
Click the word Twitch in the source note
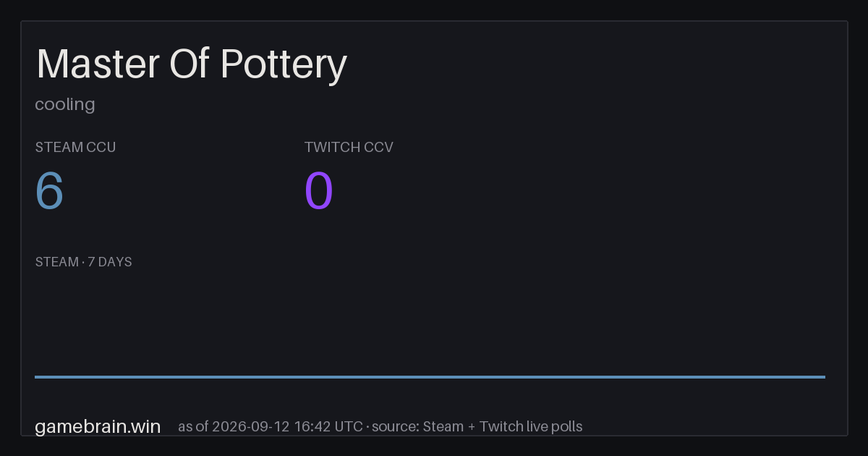pyautogui.click(x=499, y=426)
